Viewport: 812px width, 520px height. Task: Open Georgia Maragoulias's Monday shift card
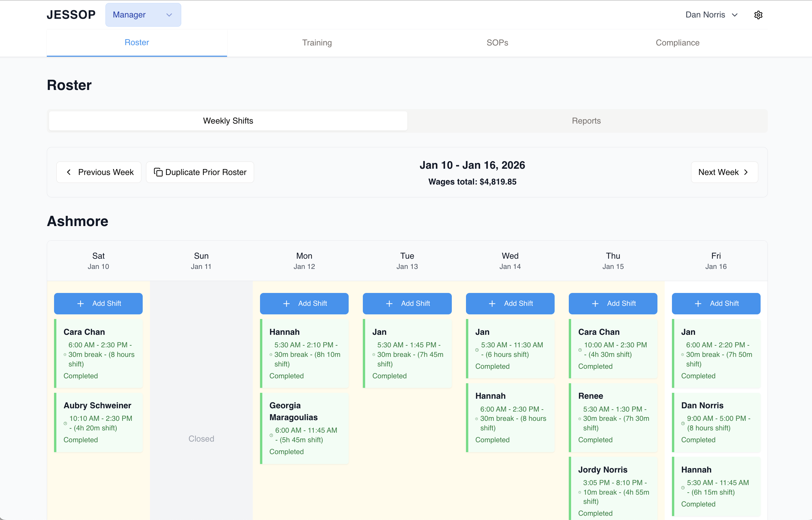[x=304, y=428]
